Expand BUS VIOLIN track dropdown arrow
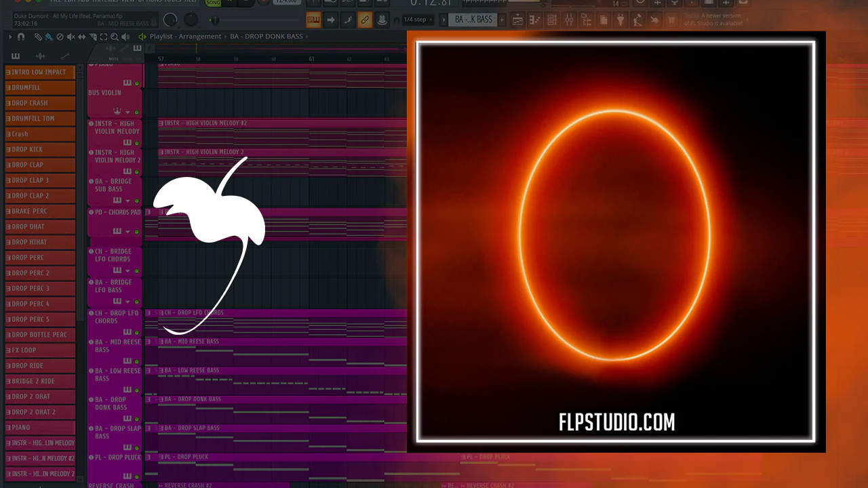Screen dimensions: 868x488 click(x=127, y=113)
